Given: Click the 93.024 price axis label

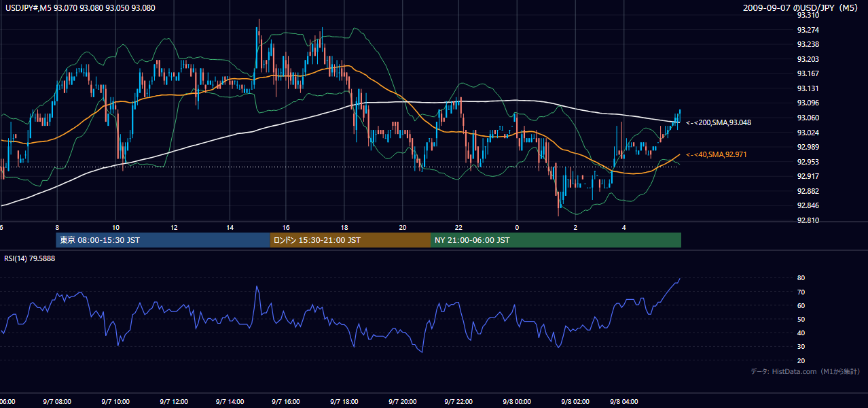Looking at the screenshot, I should click(x=808, y=133).
